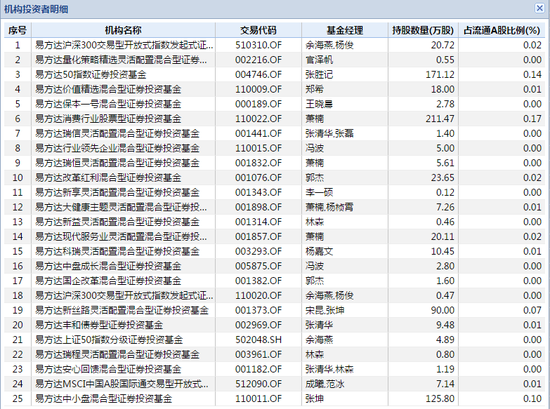The image size is (550, 409).
Task: Sort by 基金经理 column header
Action: [344, 31]
